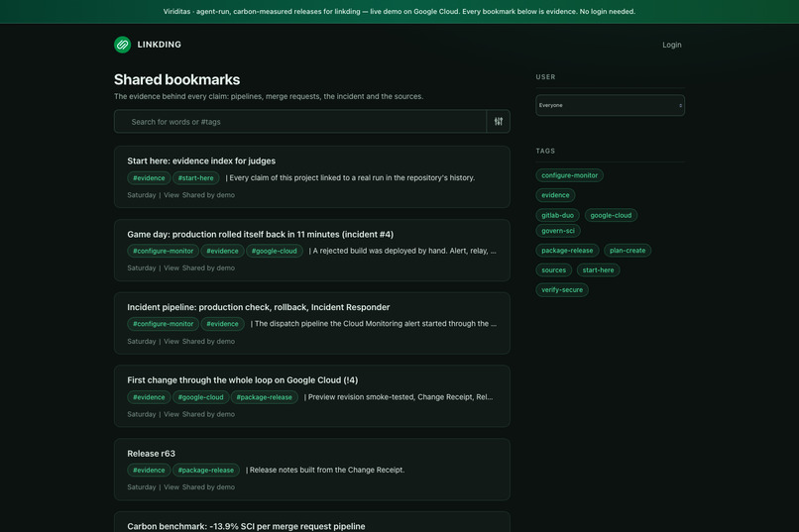The image size is (799, 532).
Task: Click #package-release tag on Release r63 bookmark
Action: [206, 471]
